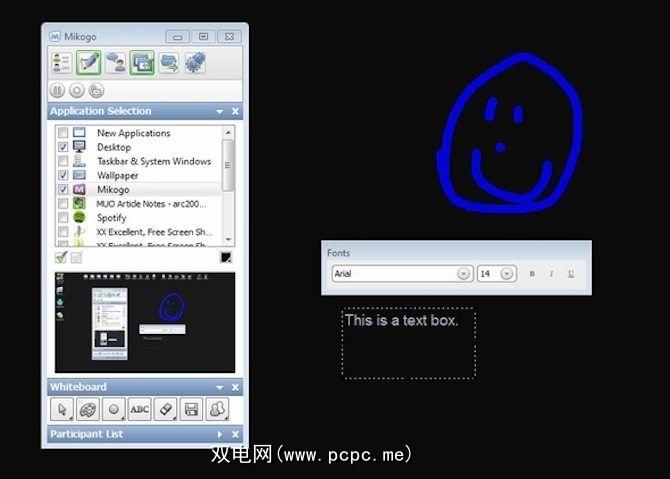Image resolution: width=670 pixels, height=479 pixels.
Task: Select the Whiteboard pointer arrow tool
Action: (x=62, y=409)
